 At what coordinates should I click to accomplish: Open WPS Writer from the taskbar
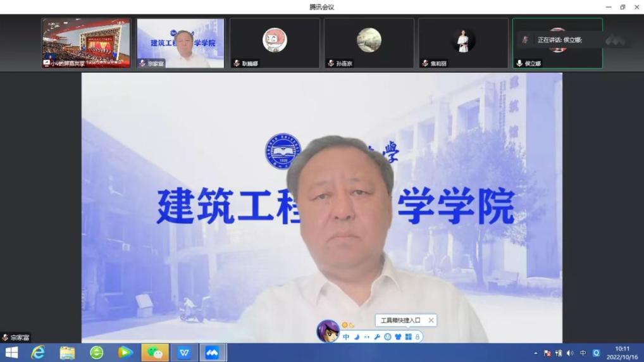[x=184, y=353]
